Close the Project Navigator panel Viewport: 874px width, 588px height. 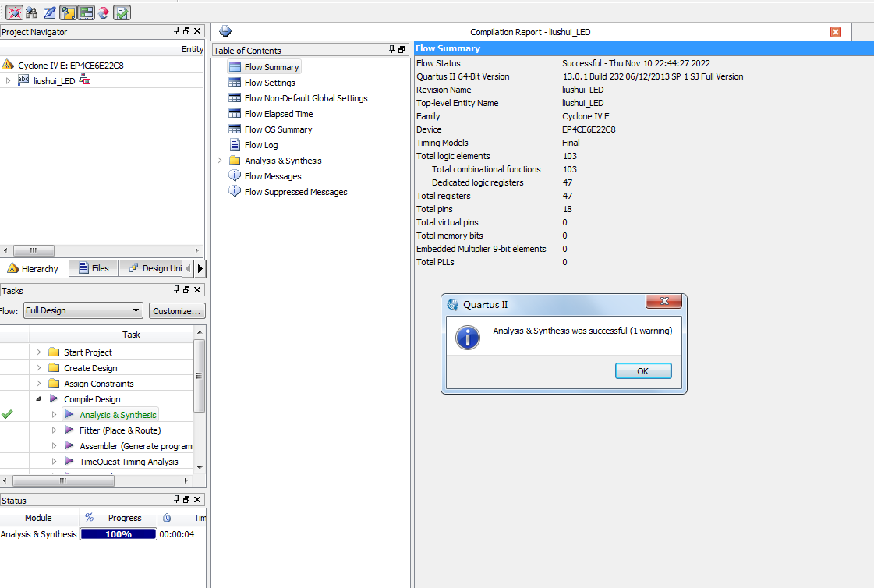(197, 31)
